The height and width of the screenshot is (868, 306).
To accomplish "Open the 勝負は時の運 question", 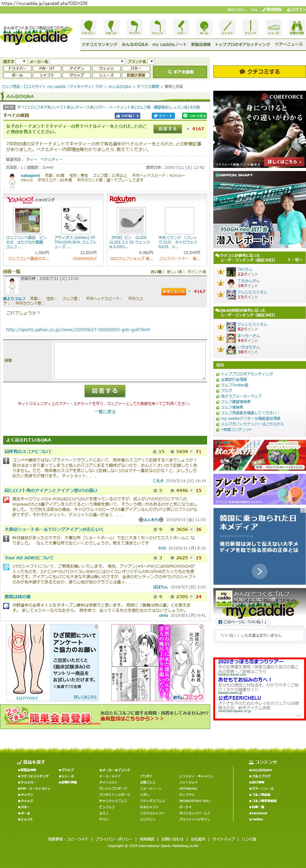I will (x=18, y=596).
